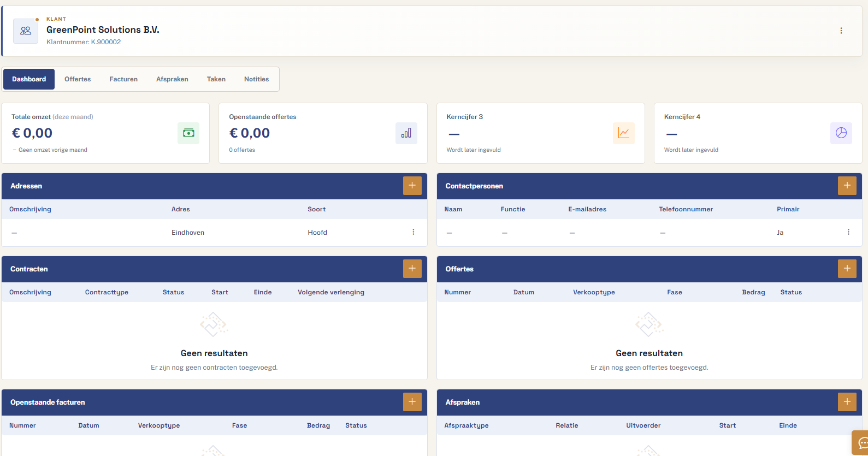Click the Status column header in Contracten

click(173, 292)
